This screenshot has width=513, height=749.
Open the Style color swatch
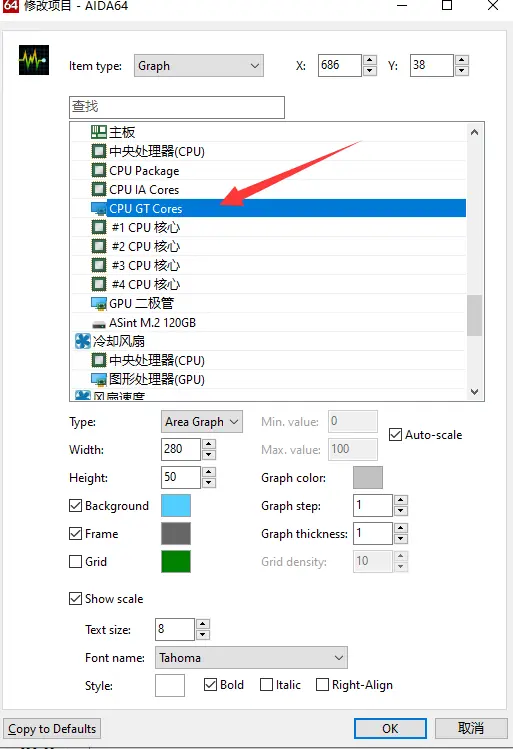click(170, 685)
